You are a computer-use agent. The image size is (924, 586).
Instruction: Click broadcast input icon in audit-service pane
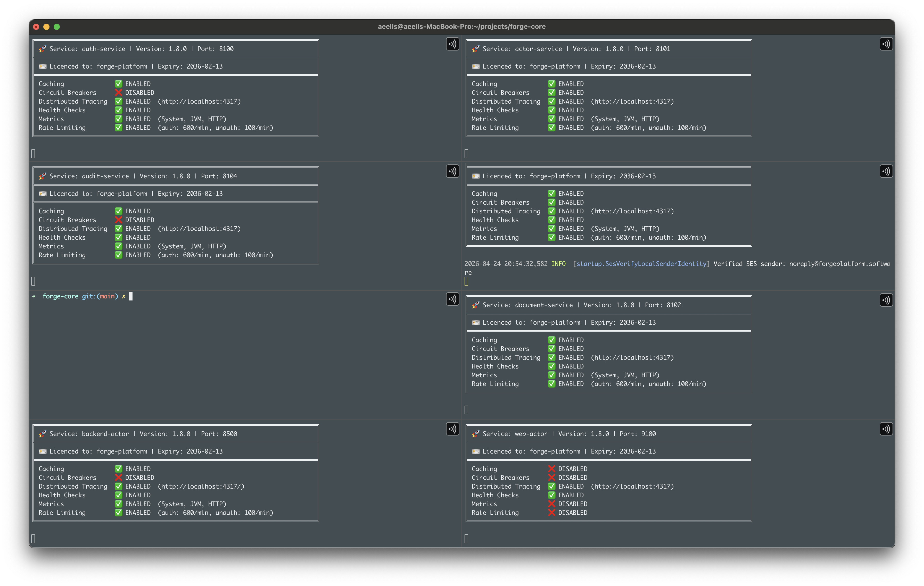(x=452, y=171)
